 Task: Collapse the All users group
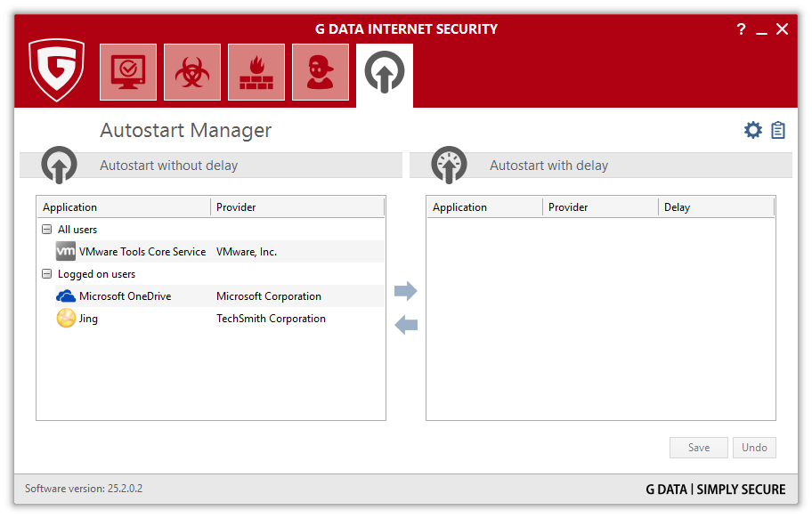[46, 230]
